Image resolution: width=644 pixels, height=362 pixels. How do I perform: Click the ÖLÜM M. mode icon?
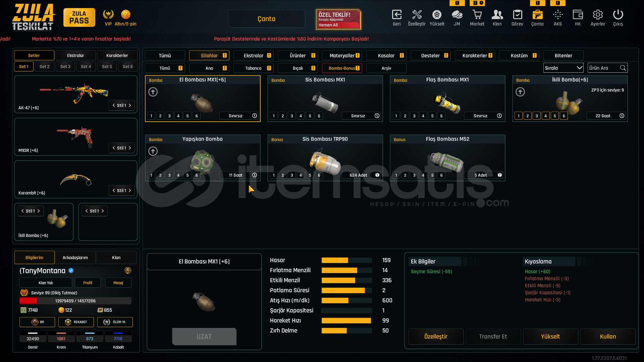click(107, 322)
